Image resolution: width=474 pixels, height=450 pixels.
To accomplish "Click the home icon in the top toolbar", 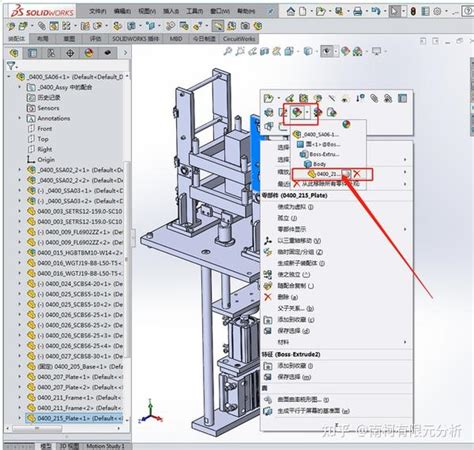I will (291, 11).
